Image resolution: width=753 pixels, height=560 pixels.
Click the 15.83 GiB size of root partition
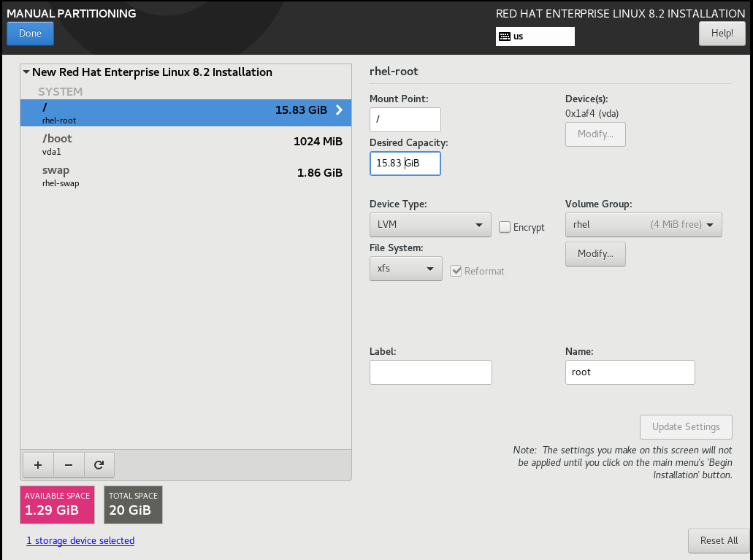pos(301,110)
